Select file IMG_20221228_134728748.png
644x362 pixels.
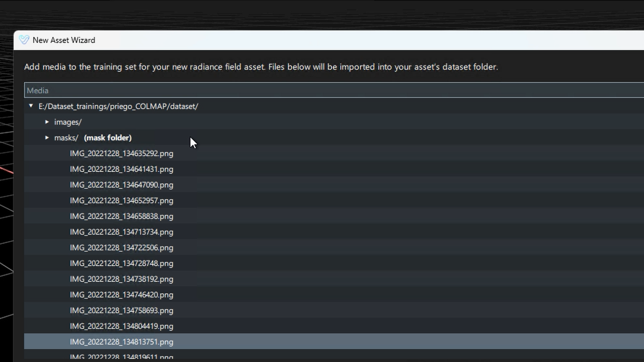tap(121, 263)
